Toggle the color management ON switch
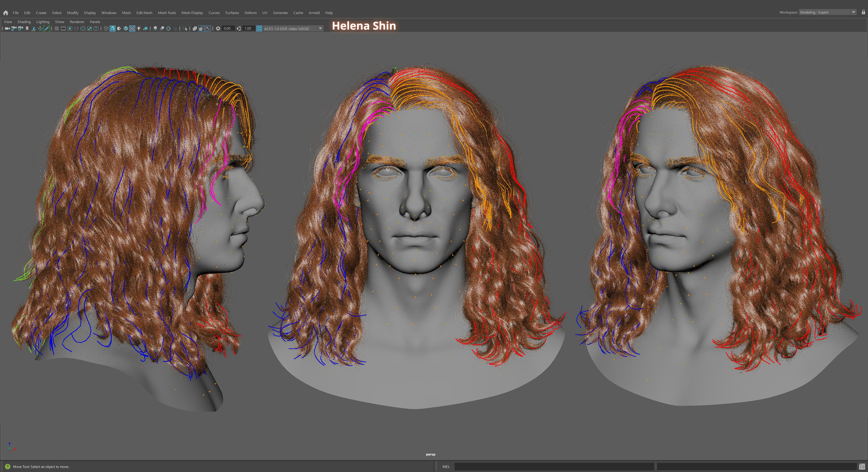The width and height of the screenshot is (868, 472). 259,29
